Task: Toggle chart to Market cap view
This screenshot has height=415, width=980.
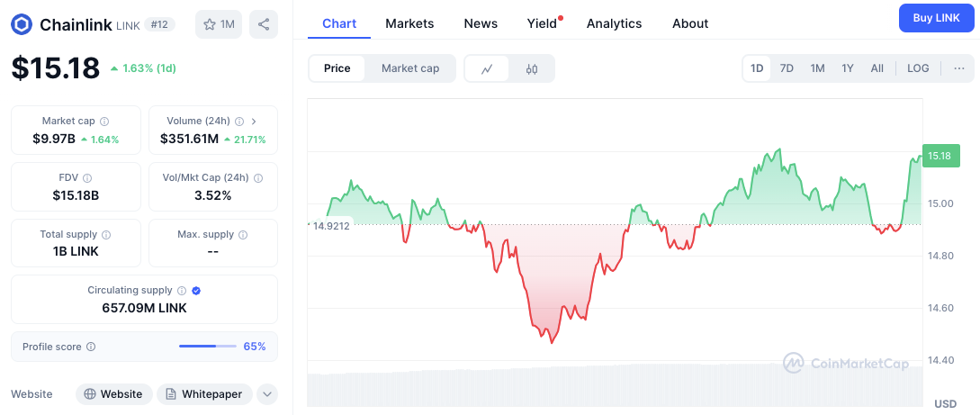Action: (410, 68)
